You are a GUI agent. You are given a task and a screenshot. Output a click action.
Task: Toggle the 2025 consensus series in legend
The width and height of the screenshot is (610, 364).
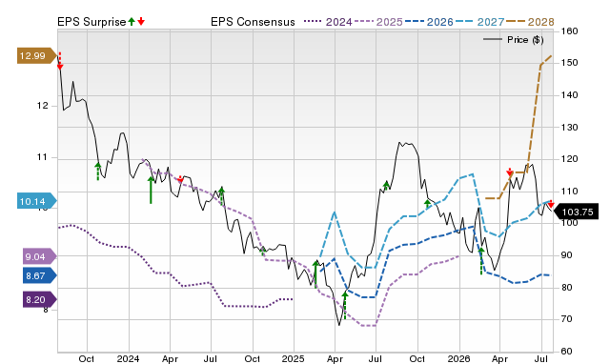tap(378, 22)
